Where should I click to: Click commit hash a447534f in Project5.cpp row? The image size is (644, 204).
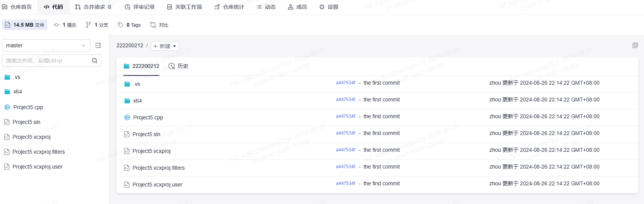[x=346, y=116]
